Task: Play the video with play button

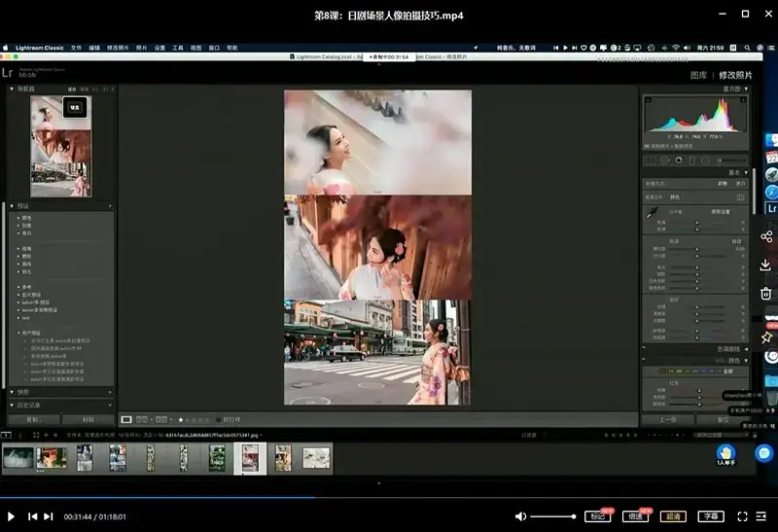Action: pyautogui.click(x=11, y=516)
